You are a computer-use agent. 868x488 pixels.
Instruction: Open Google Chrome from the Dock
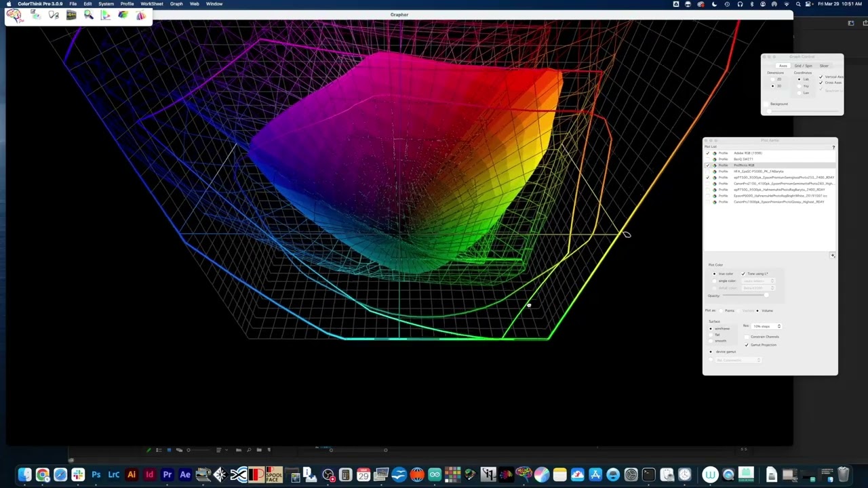(42, 474)
